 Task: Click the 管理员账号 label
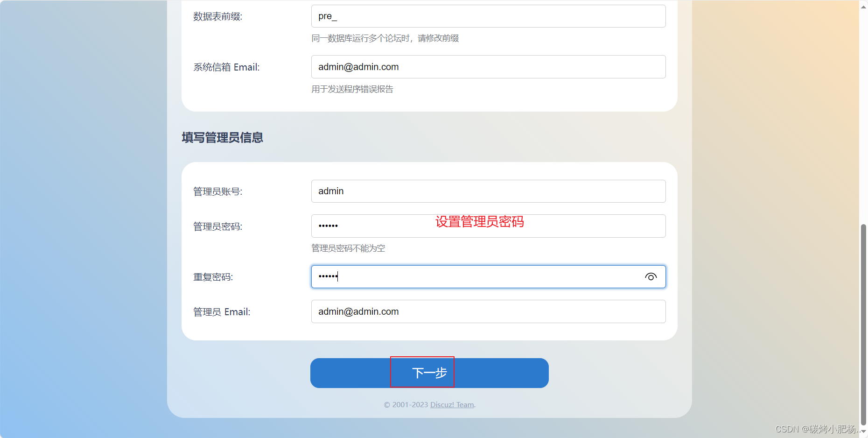pyautogui.click(x=218, y=191)
